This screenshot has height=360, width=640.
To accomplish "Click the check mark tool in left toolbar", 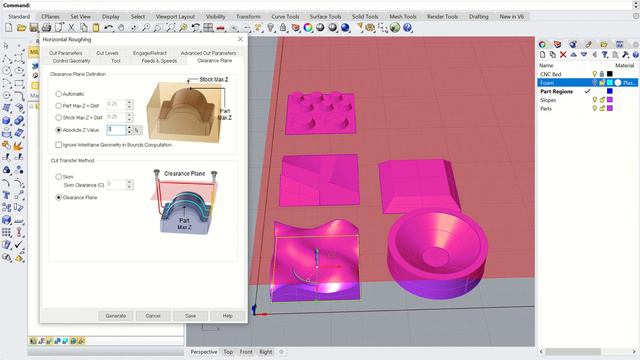I will click(19, 244).
